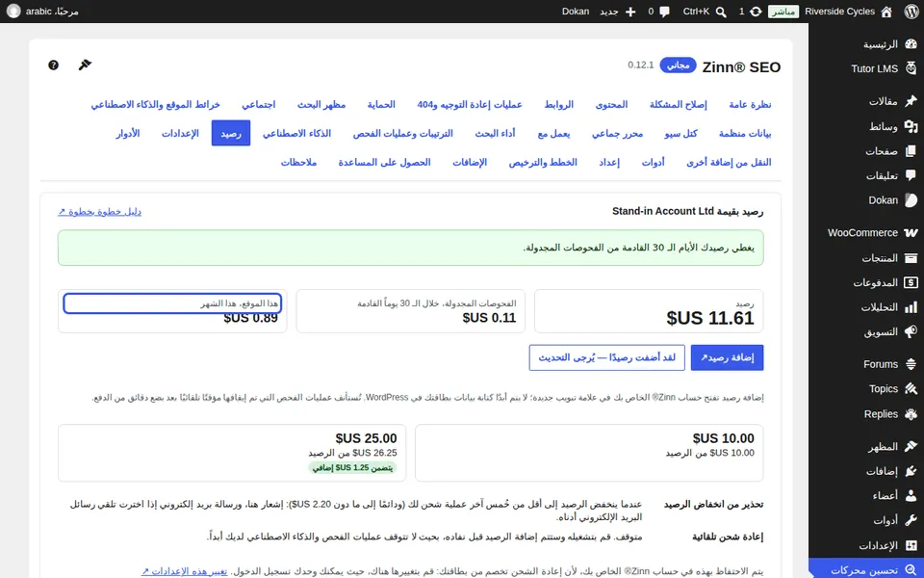924x578 pixels.
Task: Open أدوات tools wrench icon in sidebar
Action: pyautogui.click(x=911, y=521)
